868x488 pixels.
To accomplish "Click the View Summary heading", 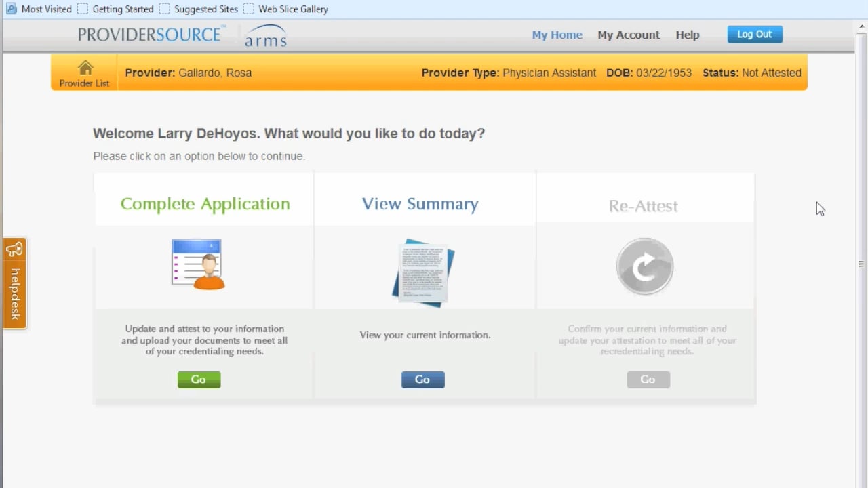I will [x=420, y=204].
